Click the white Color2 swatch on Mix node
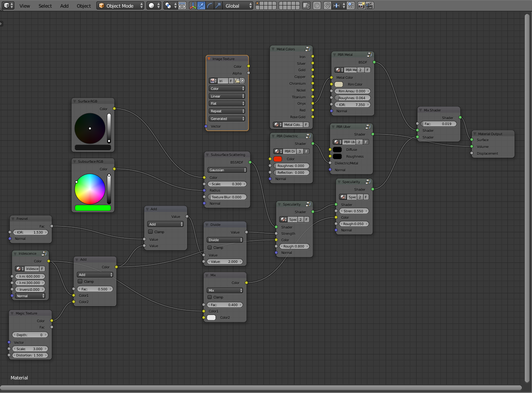Image resolution: width=532 pixels, height=393 pixels. click(211, 318)
